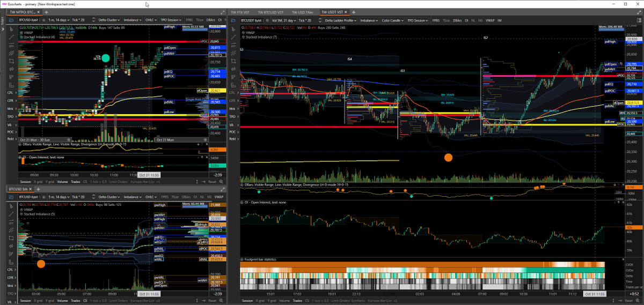
Task: Maximize the TW USDT VST chart panel
Action: point(639,12)
